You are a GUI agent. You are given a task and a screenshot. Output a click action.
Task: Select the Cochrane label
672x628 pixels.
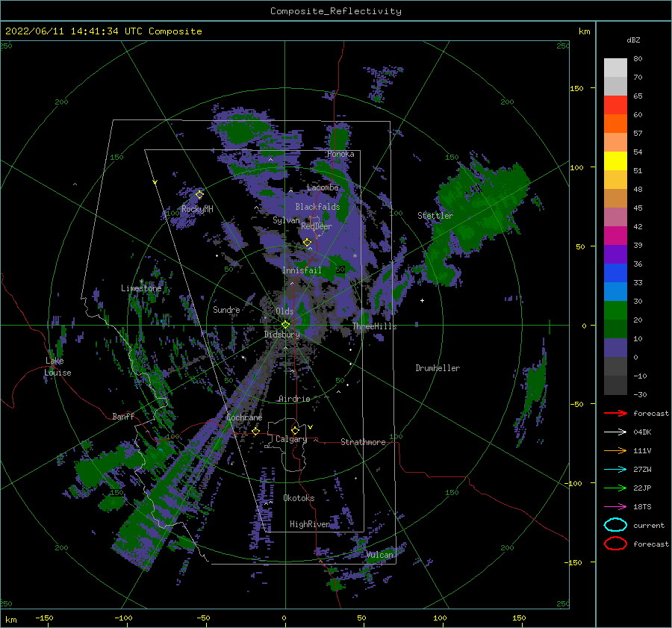point(244,417)
